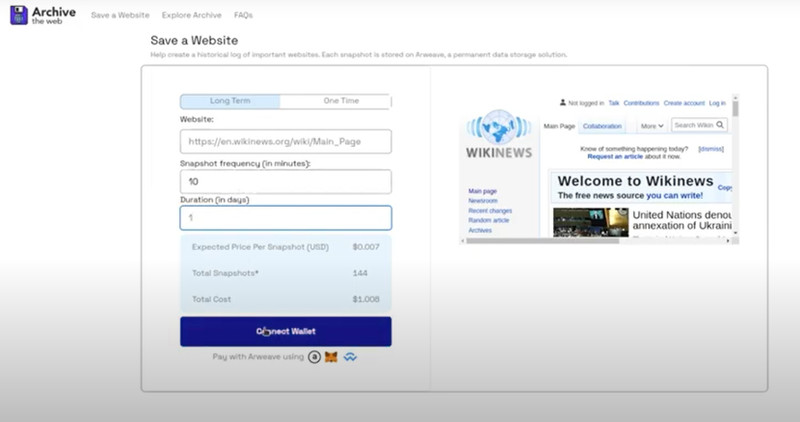Switch to One Time snapshot mode
The image size is (800, 422).
[x=341, y=101]
